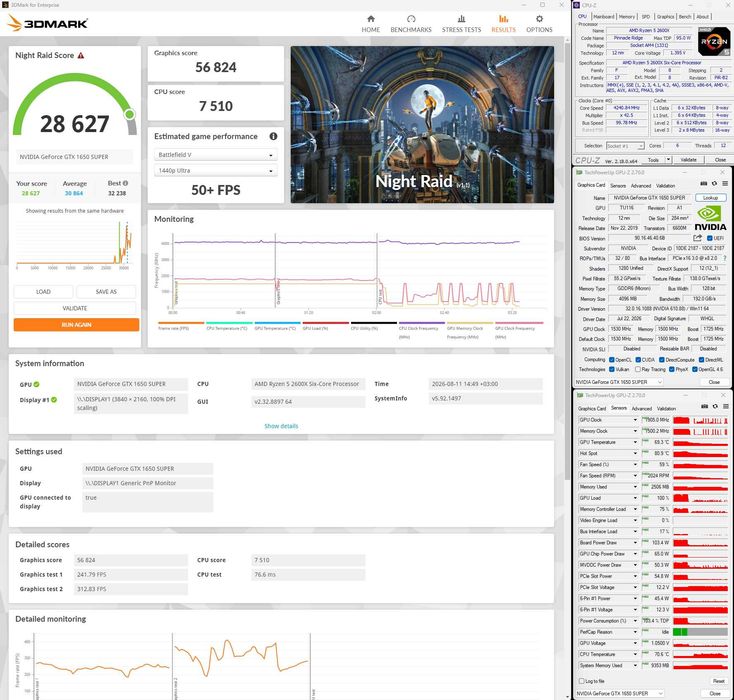Open the Home section in 3DMark
This screenshot has height=700, width=734.
pyautogui.click(x=370, y=23)
